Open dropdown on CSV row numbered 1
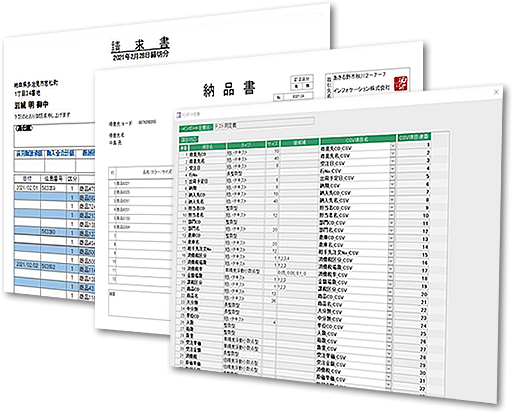The image size is (512, 413). [392, 146]
